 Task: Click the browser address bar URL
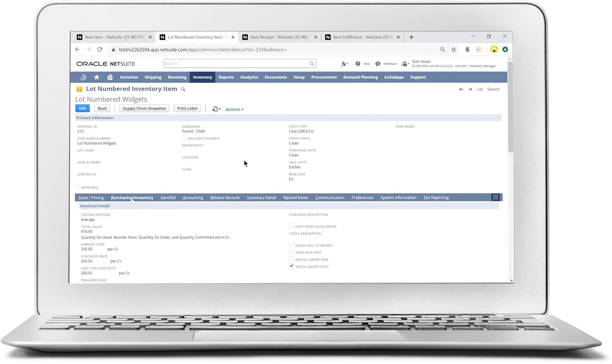coord(202,50)
